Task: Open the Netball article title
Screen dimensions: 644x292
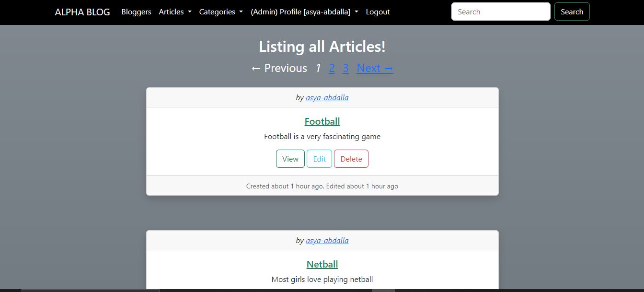Action: coord(322,264)
